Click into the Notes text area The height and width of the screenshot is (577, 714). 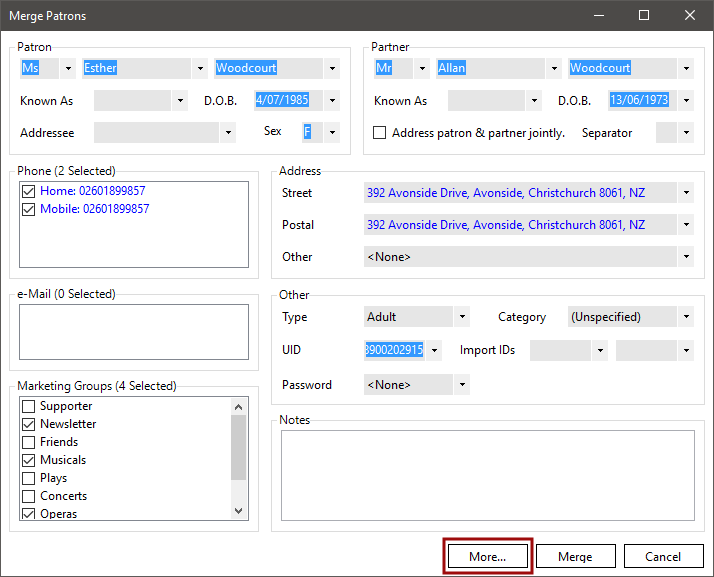pos(487,476)
